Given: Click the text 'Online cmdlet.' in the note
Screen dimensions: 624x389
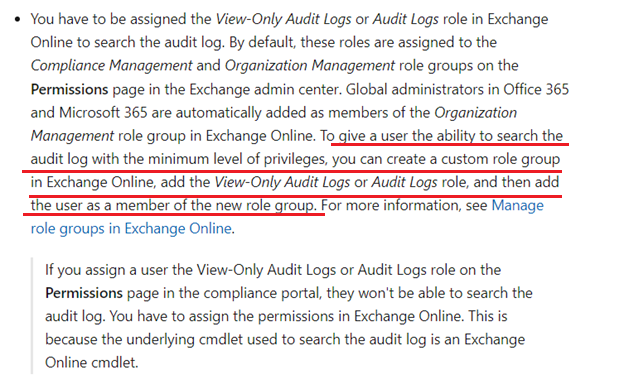Looking at the screenshot, I should (x=92, y=363).
